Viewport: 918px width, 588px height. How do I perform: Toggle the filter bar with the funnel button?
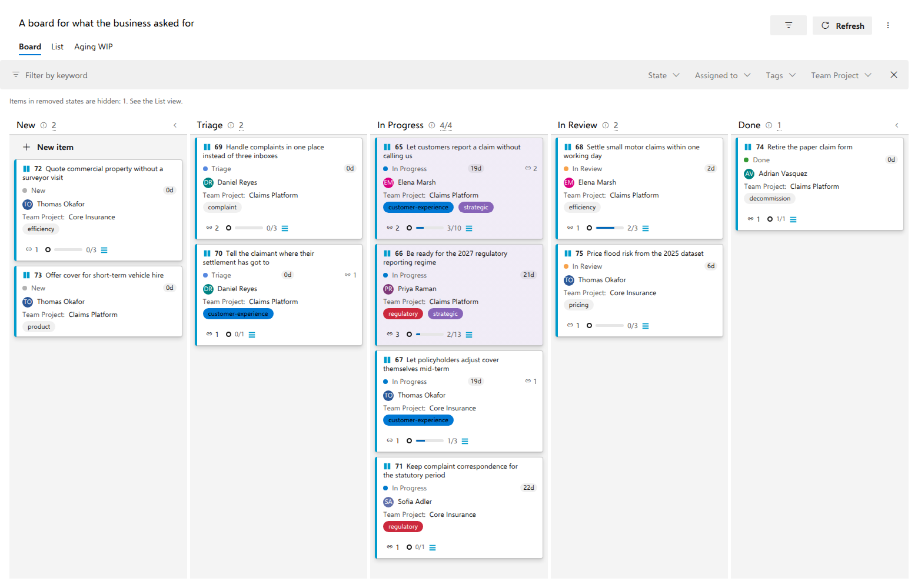pyautogui.click(x=788, y=25)
